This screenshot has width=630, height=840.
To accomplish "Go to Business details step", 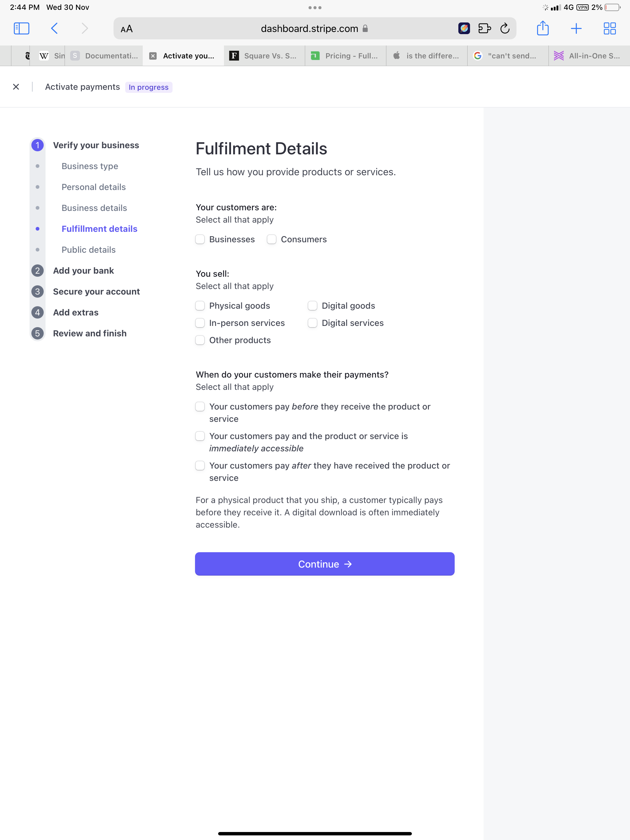I will (94, 208).
